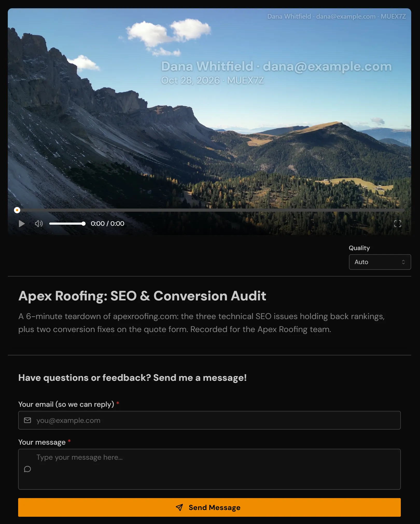The width and height of the screenshot is (420, 524).
Task: Mute the video with the speaker icon
Action: [39, 224]
